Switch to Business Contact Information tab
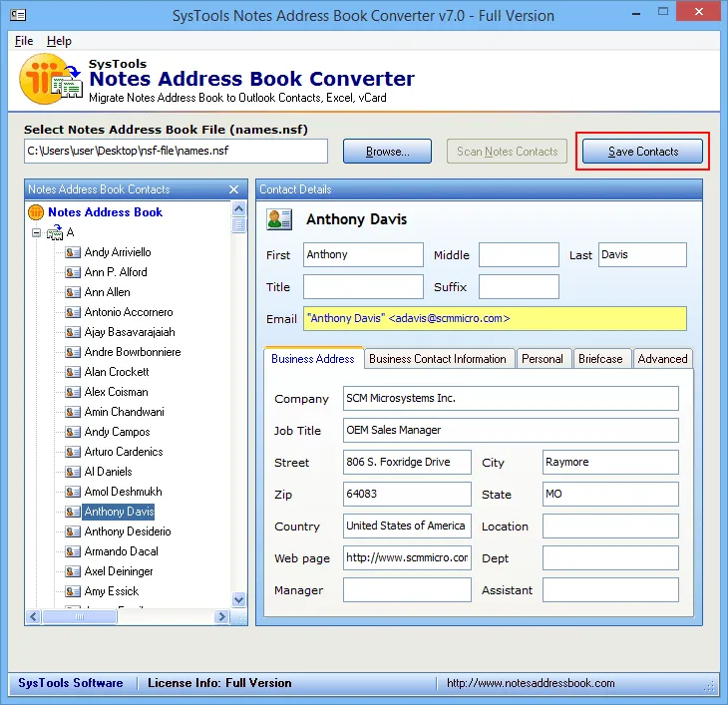The image size is (728, 705). tap(438, 359)
